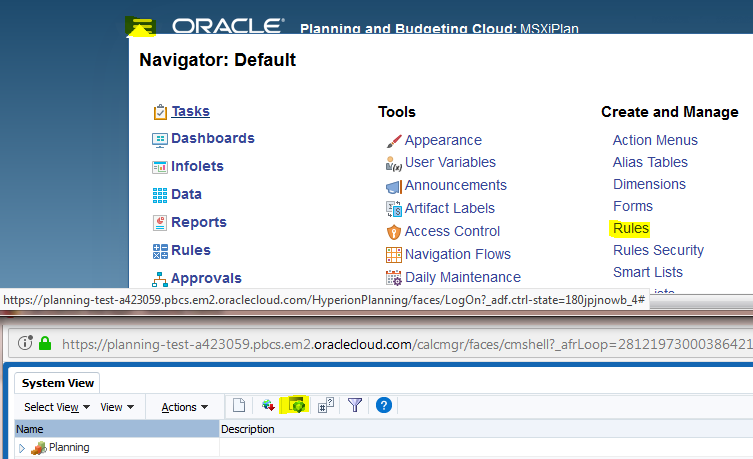Open Rules Security link

[x=658, y=251]
